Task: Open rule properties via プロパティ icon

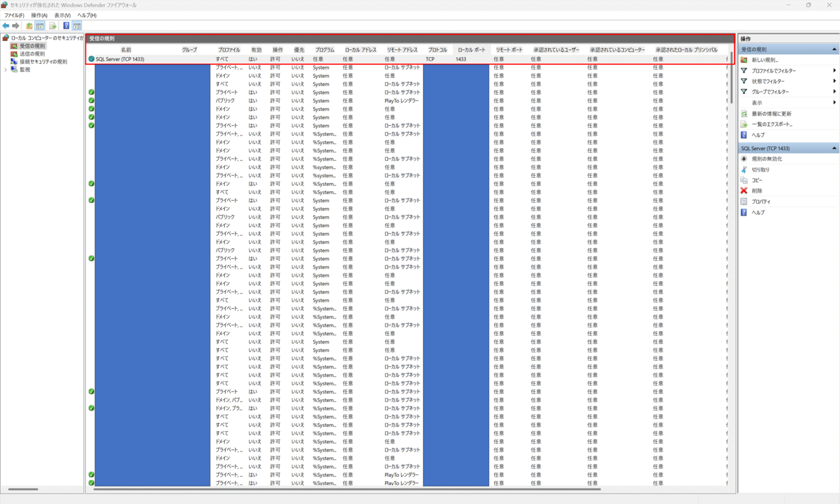Action: pos(760,201)
